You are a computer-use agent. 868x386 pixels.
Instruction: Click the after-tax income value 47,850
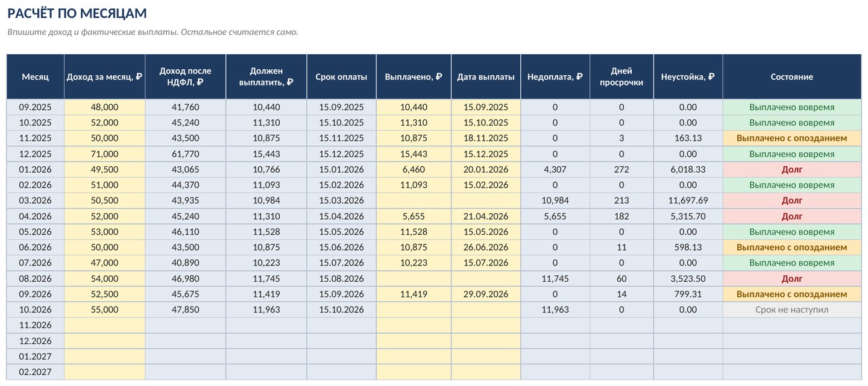pyautogui.click(x=186, y=310)
